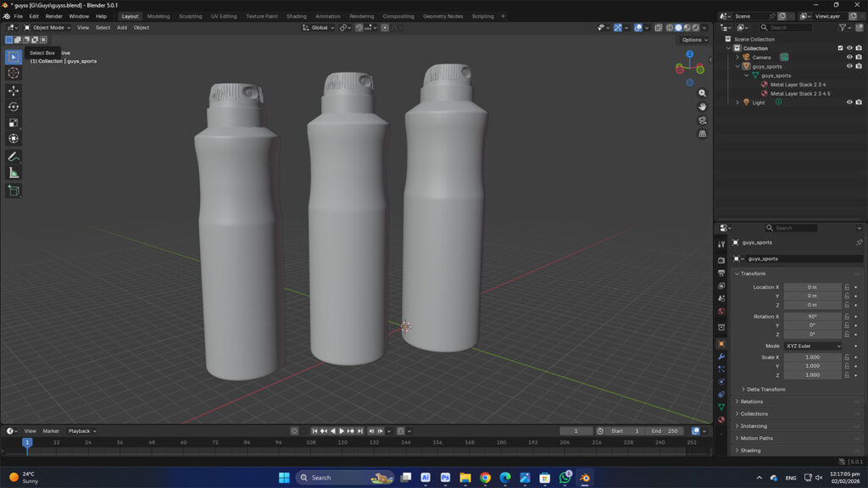Click the Add Cube tool icon
Screen dimensions: 868x488
click(14, 191)
